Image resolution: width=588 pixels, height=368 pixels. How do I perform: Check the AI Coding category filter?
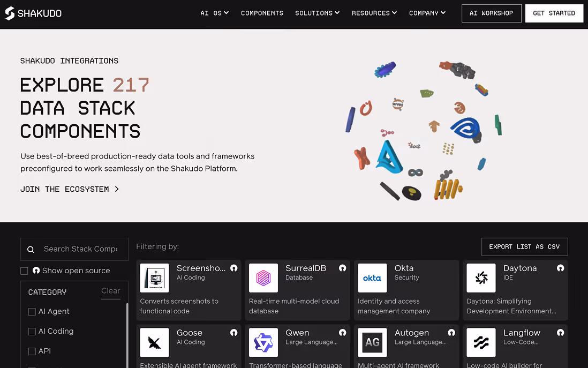(x=32, y=331)
